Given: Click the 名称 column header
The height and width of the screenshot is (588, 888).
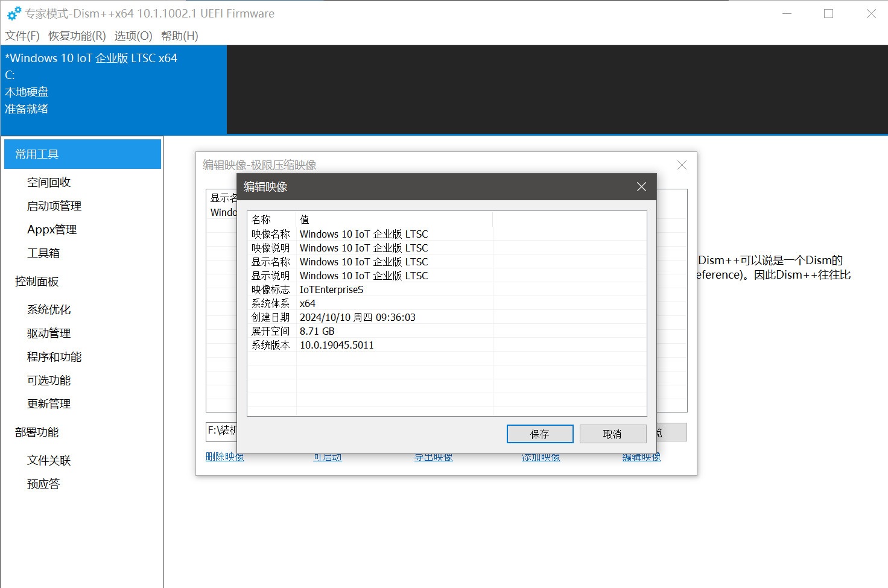Looking at the screenshot, I should pos(272,220).
